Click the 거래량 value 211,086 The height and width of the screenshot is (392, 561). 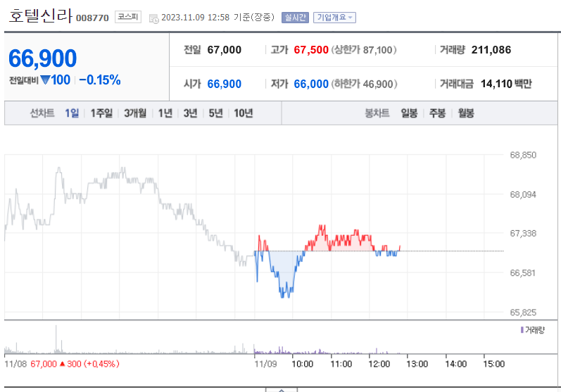point(491,50)
